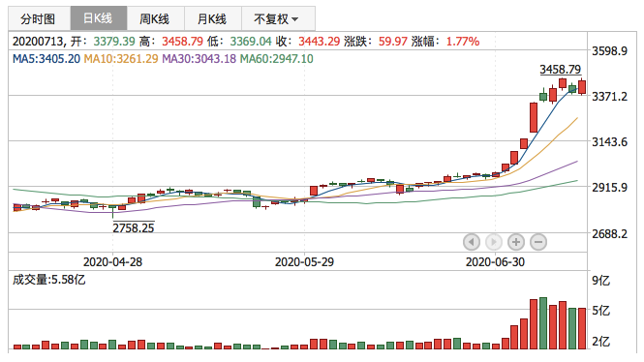The image size is (644, 362).
Task: Click the MA60:2947.10 indicator text
Action: point(276,59)
